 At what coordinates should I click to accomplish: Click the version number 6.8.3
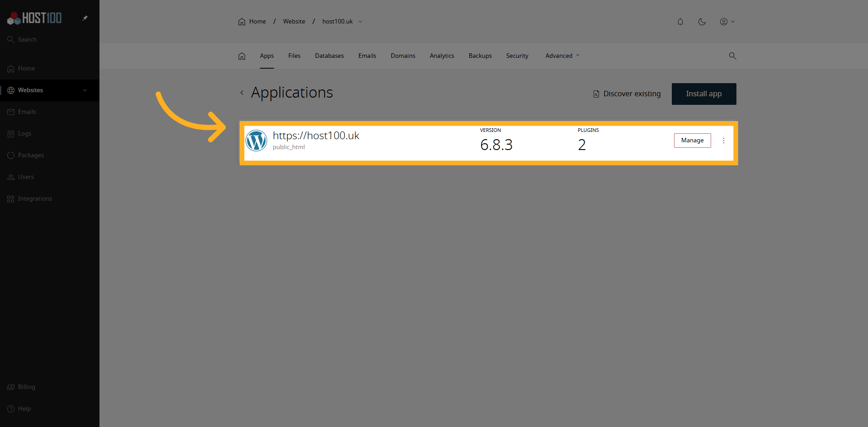click(x=496, y=145)
